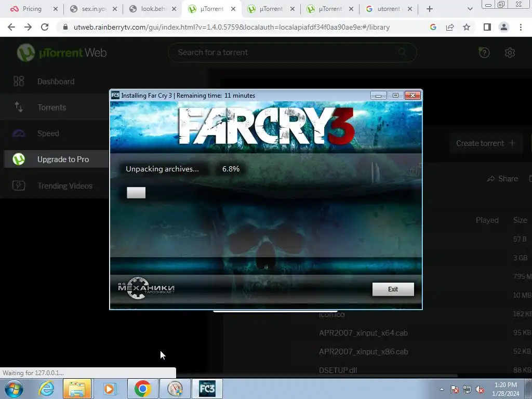Click the Trending Videos lightning icon
This screenshot has height=399, width=532.
point(19,185)
